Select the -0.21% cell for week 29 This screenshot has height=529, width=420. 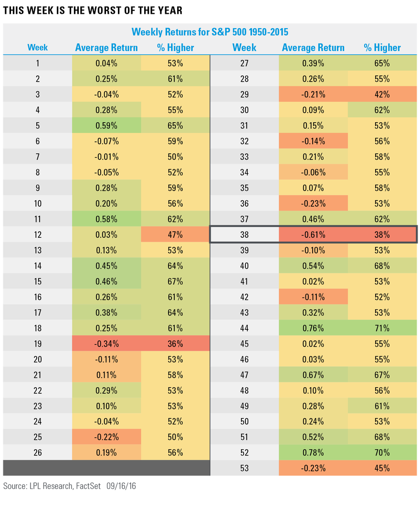coord(314,95)
